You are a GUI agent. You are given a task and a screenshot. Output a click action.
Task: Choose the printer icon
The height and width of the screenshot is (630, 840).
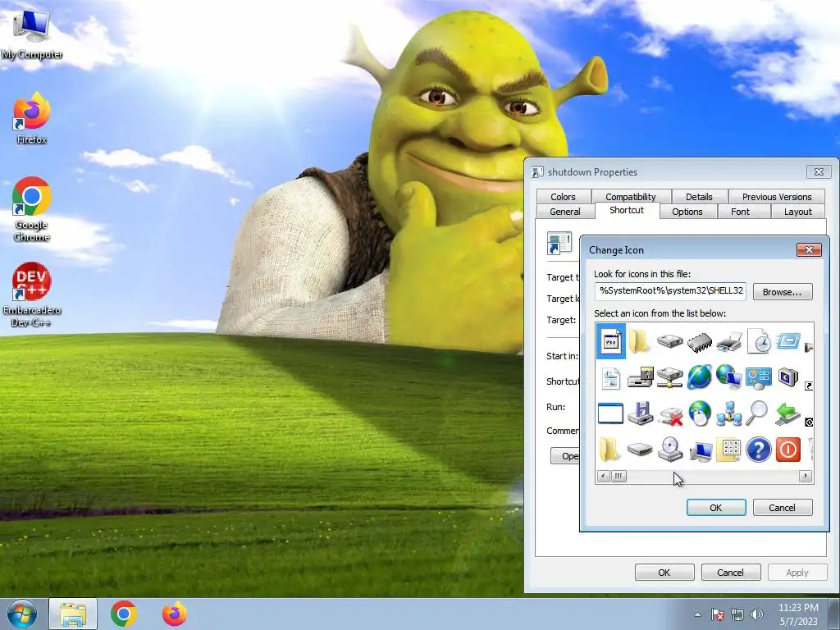728,341
